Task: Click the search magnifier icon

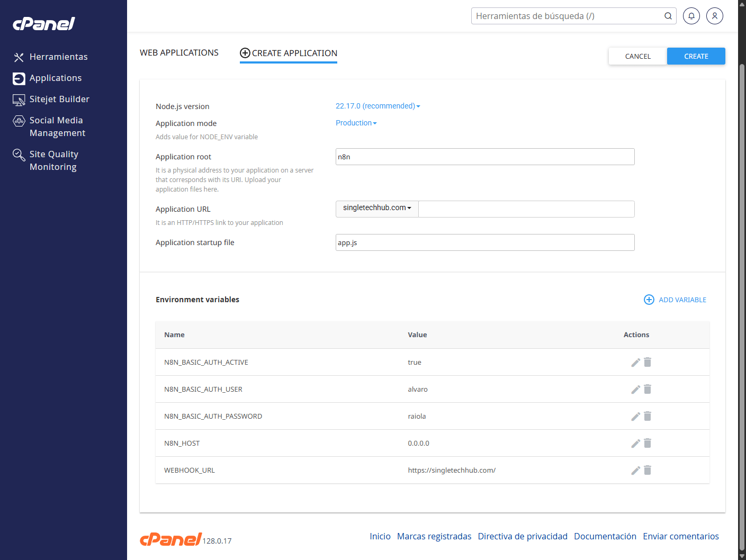Action: point(668,16)
